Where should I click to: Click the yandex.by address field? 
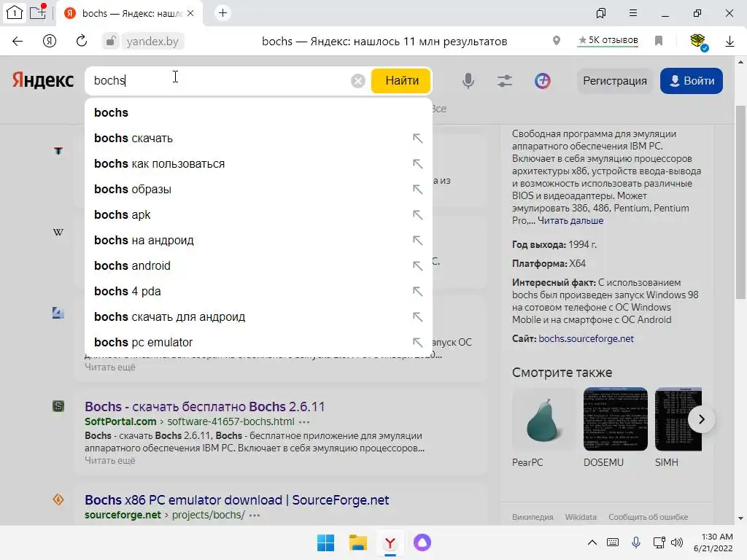[x=152, y=42]
